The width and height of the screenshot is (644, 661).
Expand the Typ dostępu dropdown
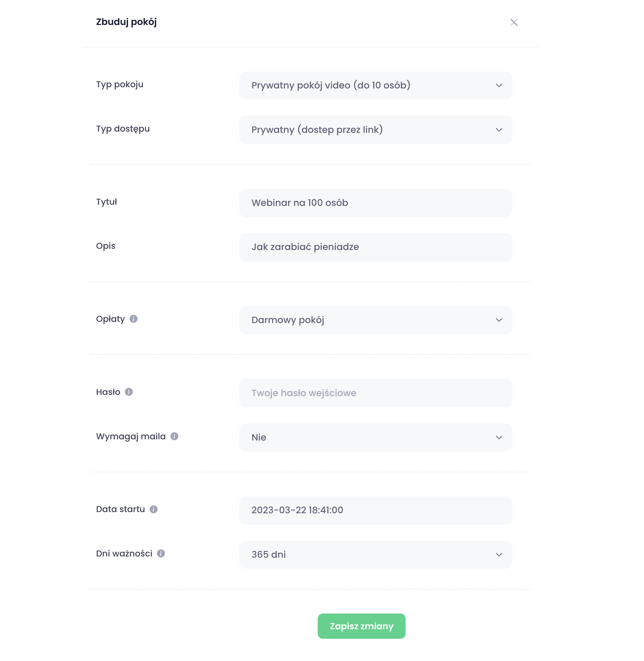[375, 130]
